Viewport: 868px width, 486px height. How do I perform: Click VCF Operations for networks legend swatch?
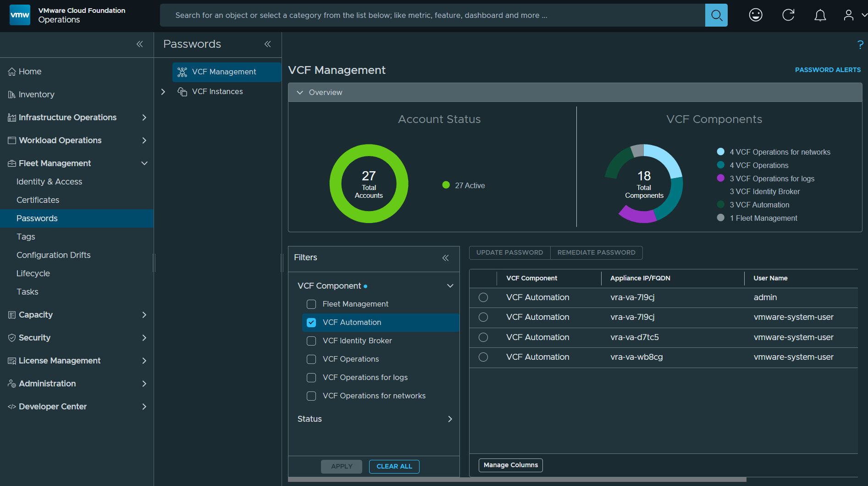721,151
